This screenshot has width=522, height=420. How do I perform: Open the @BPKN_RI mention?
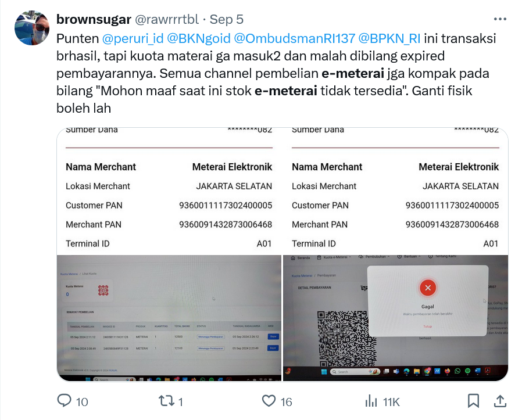pos(389,38)
